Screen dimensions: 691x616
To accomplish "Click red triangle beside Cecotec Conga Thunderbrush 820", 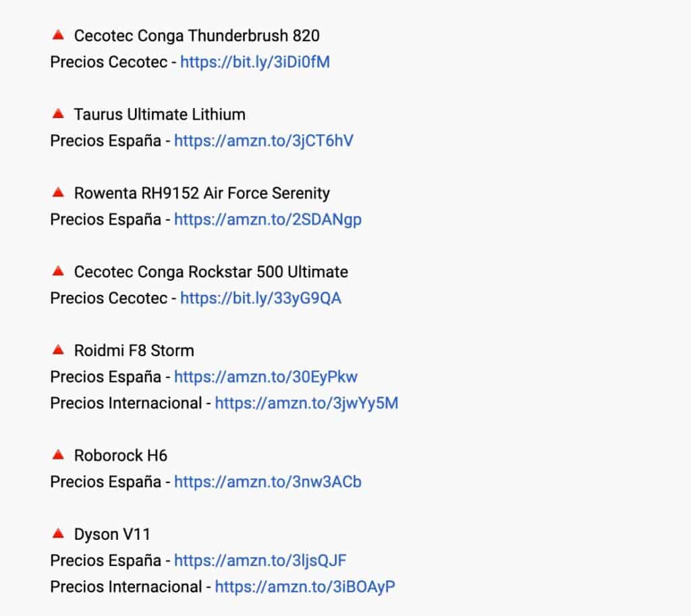I will pyautogui.click(x=58, y=35).
